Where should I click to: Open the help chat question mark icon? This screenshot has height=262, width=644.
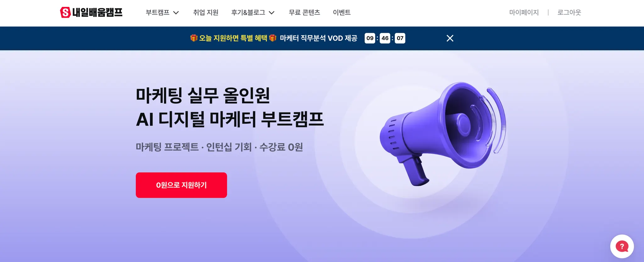[x=622, y=247]
